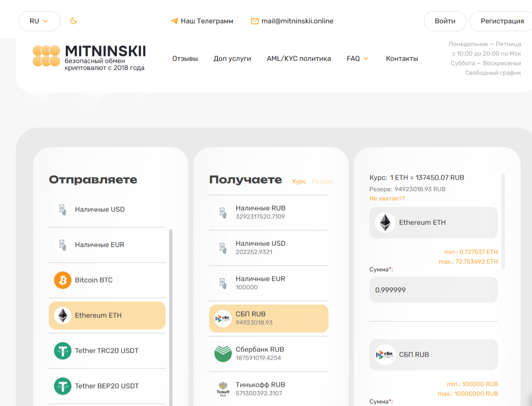Click the Tether BEP20 USDT label
The width and height of the screenshot is (532, 406).
pyautogui.click(x=107, y=386)
